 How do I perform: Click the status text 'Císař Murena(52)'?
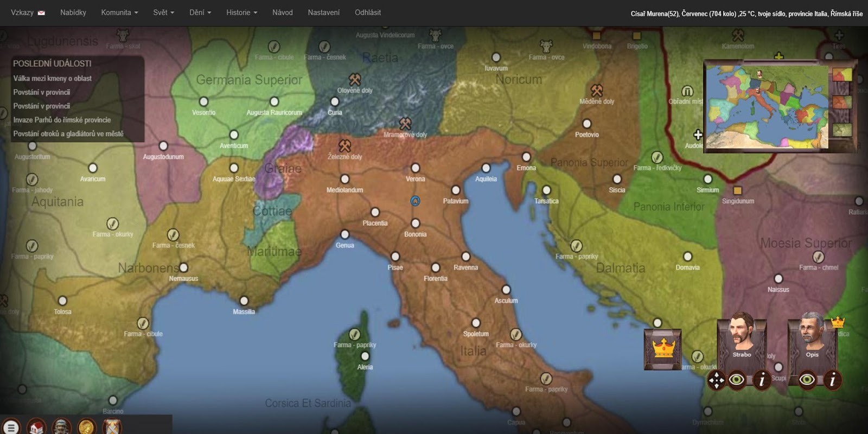click(x=655, y=14)
